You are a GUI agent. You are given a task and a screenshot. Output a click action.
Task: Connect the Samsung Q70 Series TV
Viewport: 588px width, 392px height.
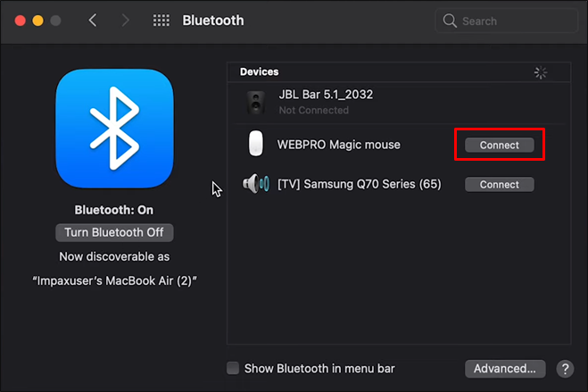pos(500,185)
